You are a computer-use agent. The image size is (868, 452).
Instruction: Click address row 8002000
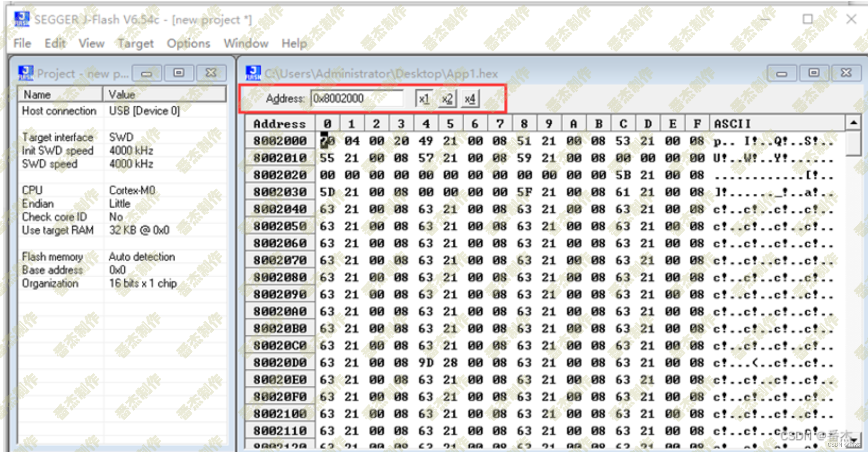pos(280,141)
